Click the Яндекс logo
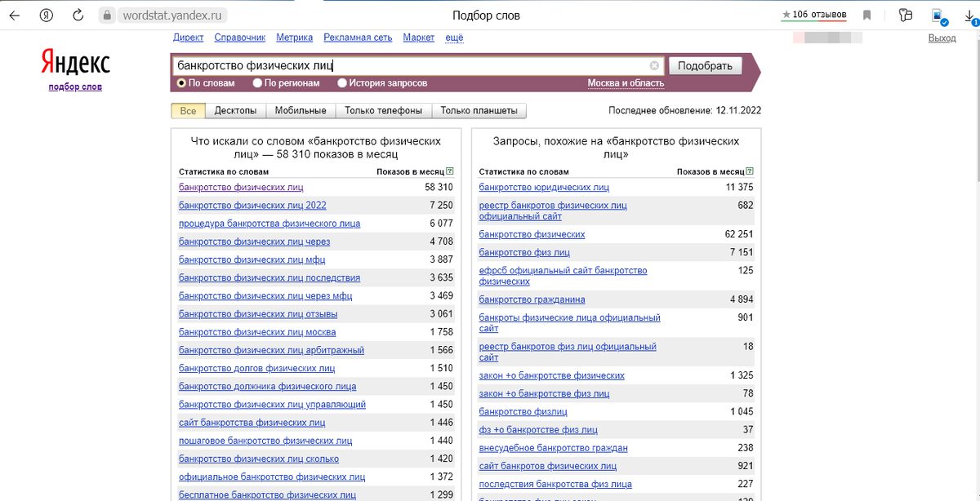 [x=75, y=62]
